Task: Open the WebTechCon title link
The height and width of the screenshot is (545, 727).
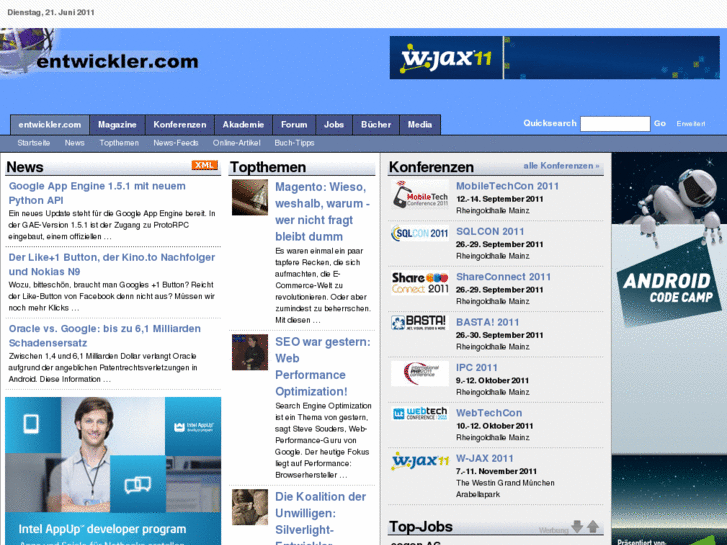Action: (489, 413)
